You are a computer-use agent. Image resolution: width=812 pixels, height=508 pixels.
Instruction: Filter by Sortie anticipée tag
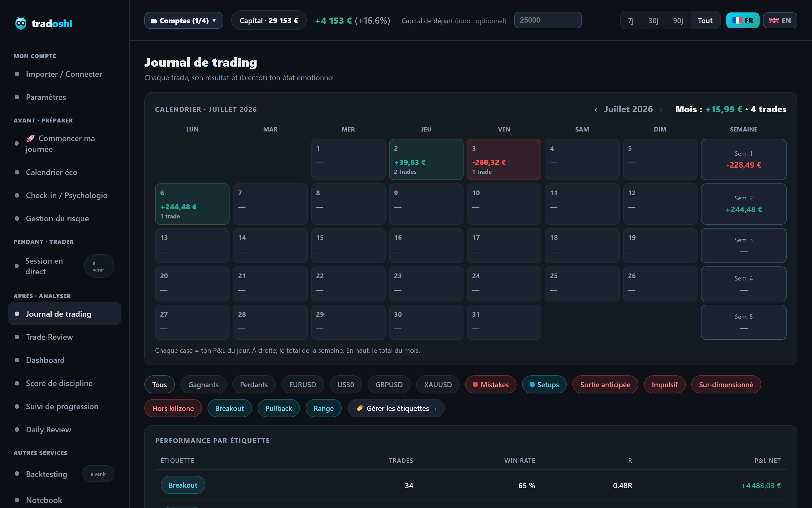tap(605, 384)
